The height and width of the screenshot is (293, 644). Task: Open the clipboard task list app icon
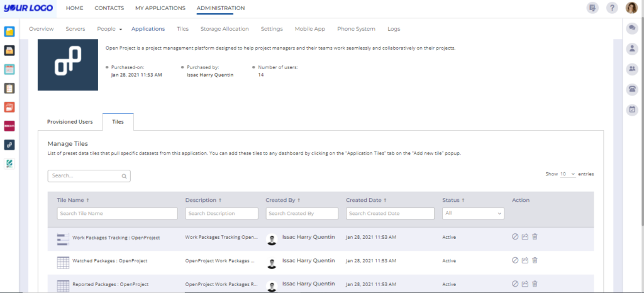coord(9,88)
